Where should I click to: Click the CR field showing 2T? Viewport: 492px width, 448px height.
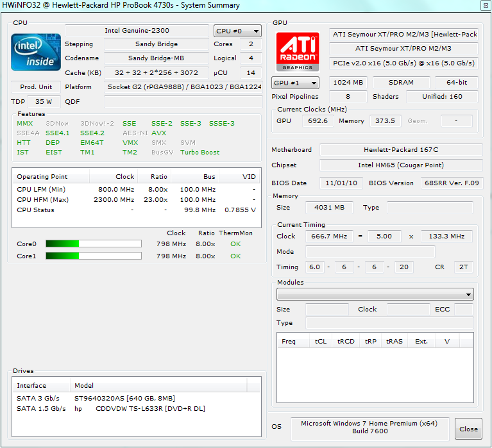pyautogui.click(x=463, y=267)
